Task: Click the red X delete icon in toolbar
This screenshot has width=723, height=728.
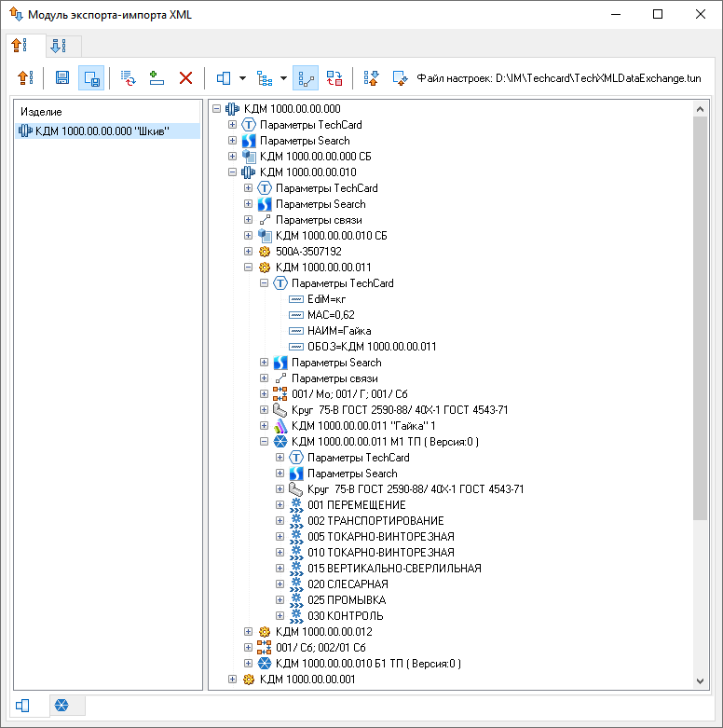Action: [x=185, y=78]
